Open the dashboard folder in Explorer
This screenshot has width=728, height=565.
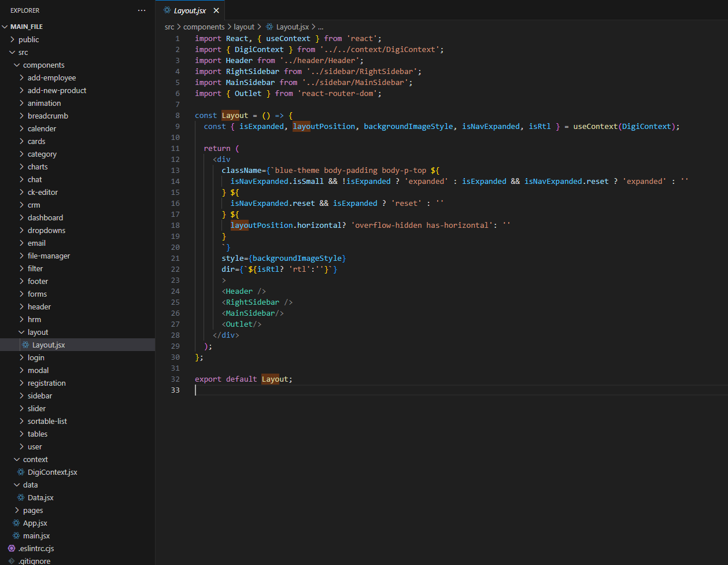tap(45, 218)
